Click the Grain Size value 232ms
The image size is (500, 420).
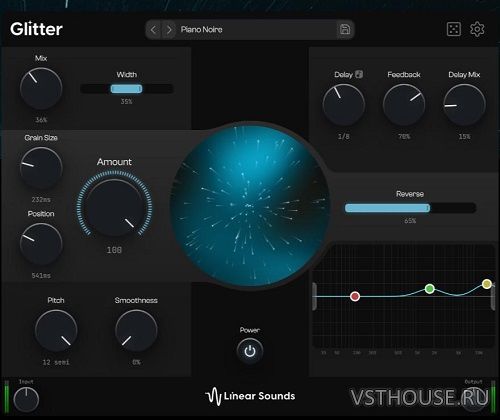coord(41,200)
